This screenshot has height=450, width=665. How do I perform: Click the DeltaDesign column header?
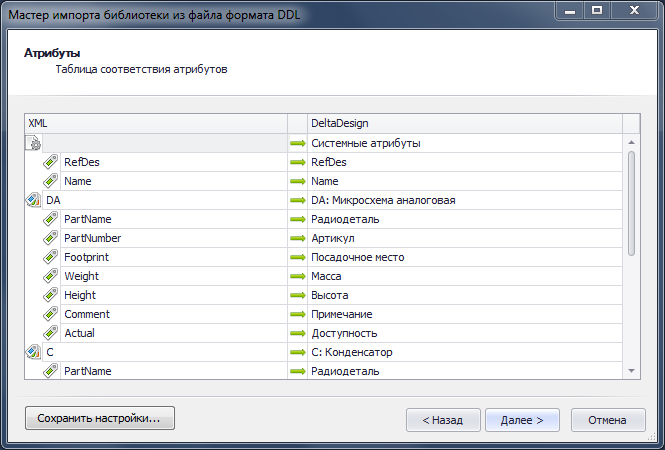click(465, 123)
